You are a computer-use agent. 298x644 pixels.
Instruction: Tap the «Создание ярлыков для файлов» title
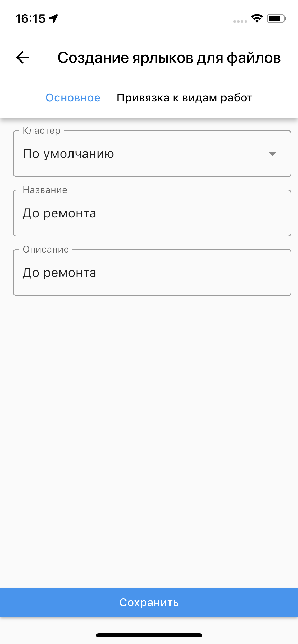169,58
